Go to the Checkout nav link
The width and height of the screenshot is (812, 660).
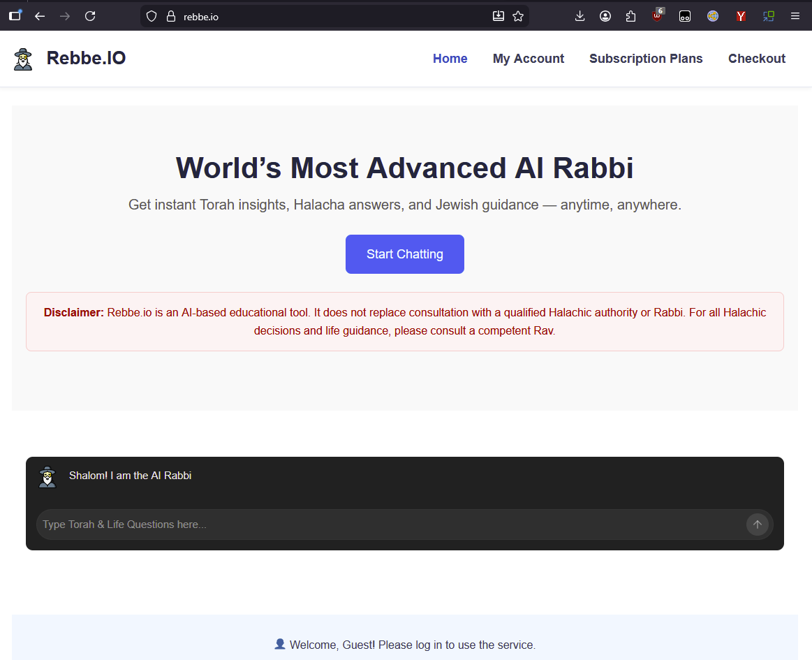[x=757, y=59]
